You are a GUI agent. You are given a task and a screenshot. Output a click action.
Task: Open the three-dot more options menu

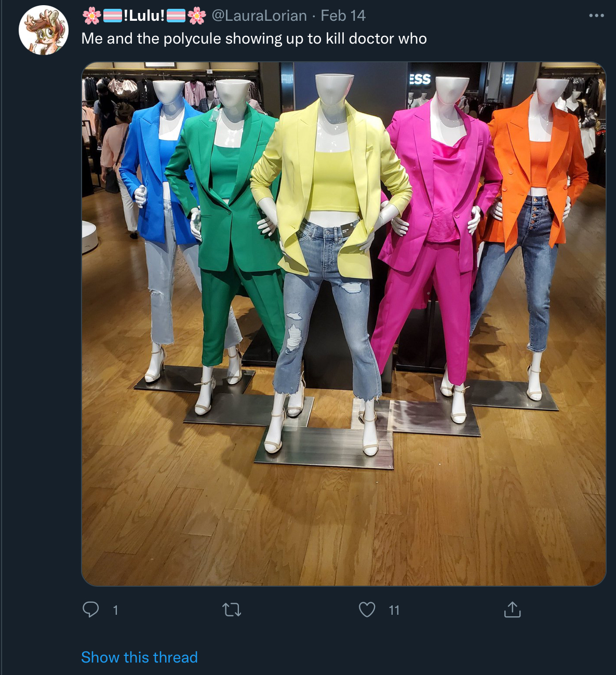[596, 16]
